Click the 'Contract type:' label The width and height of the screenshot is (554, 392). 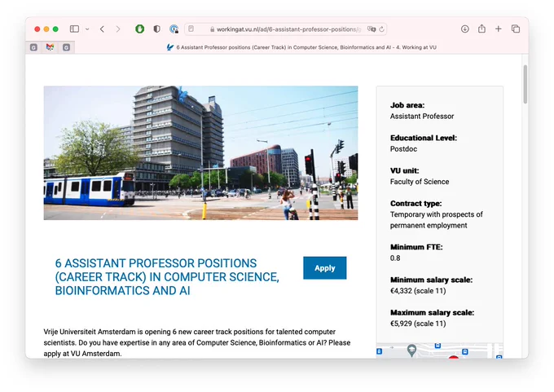[415, 203]
